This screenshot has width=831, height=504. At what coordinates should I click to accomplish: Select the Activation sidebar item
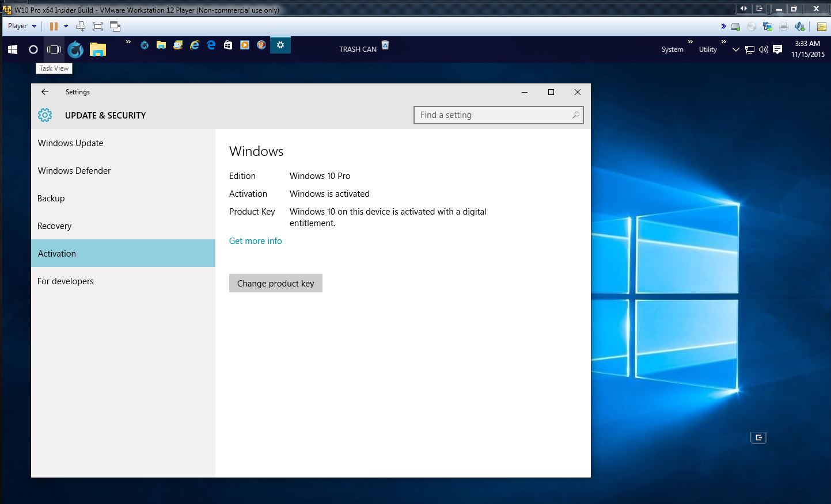click(123, 253)
